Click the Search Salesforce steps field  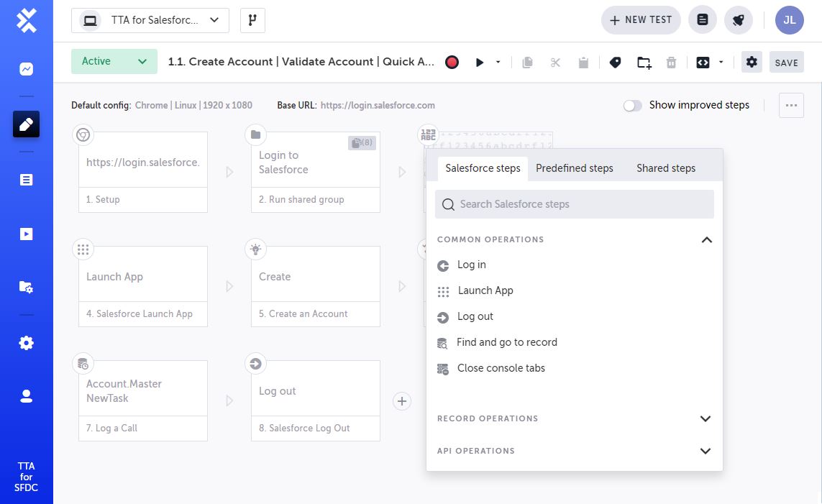574,204
